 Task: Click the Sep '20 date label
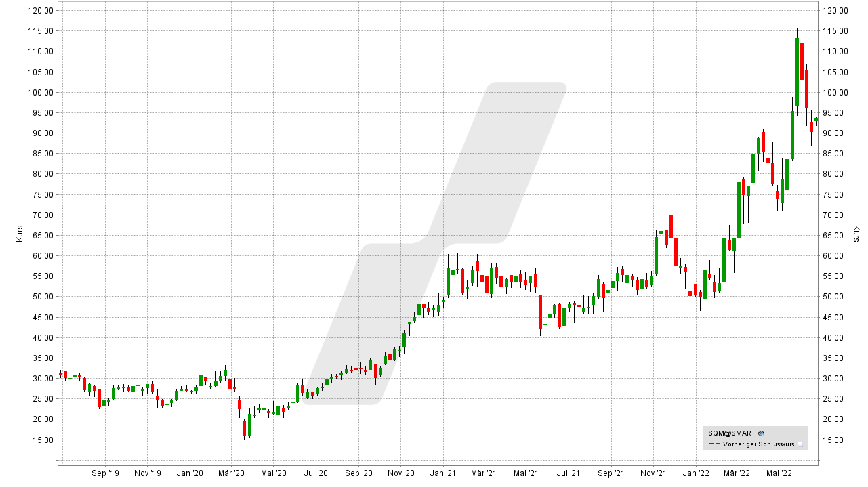[x=358, y=473]
